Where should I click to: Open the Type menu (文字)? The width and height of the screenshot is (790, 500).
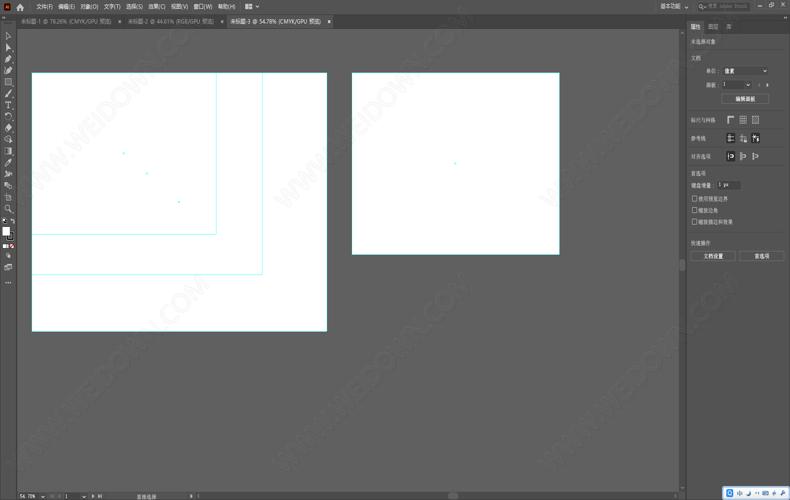tap(112, 7)
